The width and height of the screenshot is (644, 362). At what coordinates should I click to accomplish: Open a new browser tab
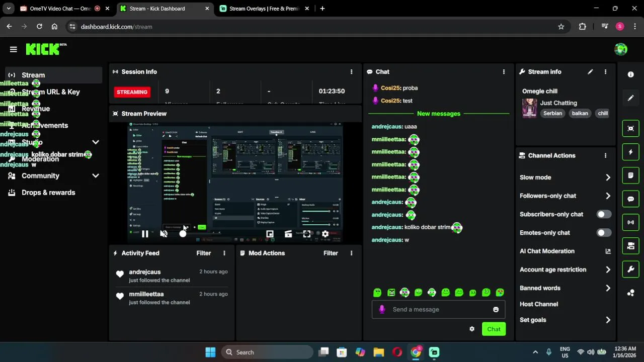(x=323, y=9)
